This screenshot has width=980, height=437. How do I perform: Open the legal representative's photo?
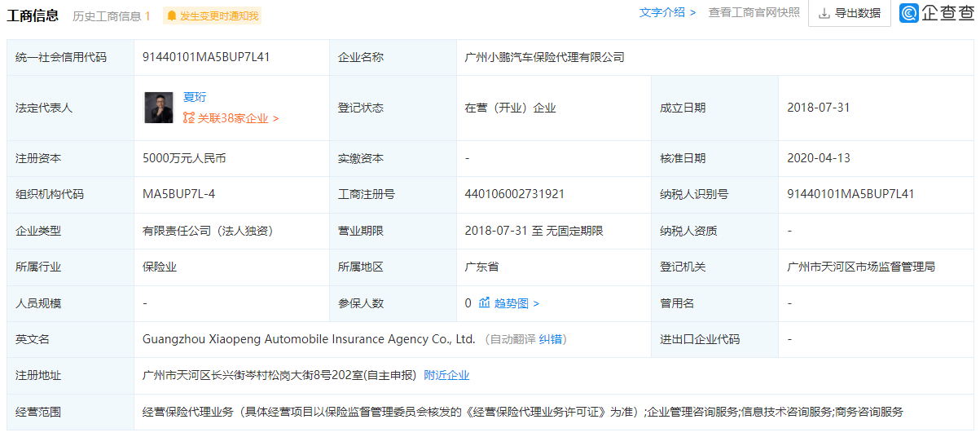[159, 108]
